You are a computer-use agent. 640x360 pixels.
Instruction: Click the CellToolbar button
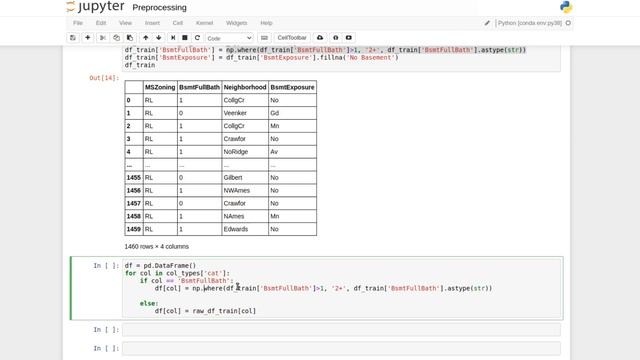coord(292,38)
